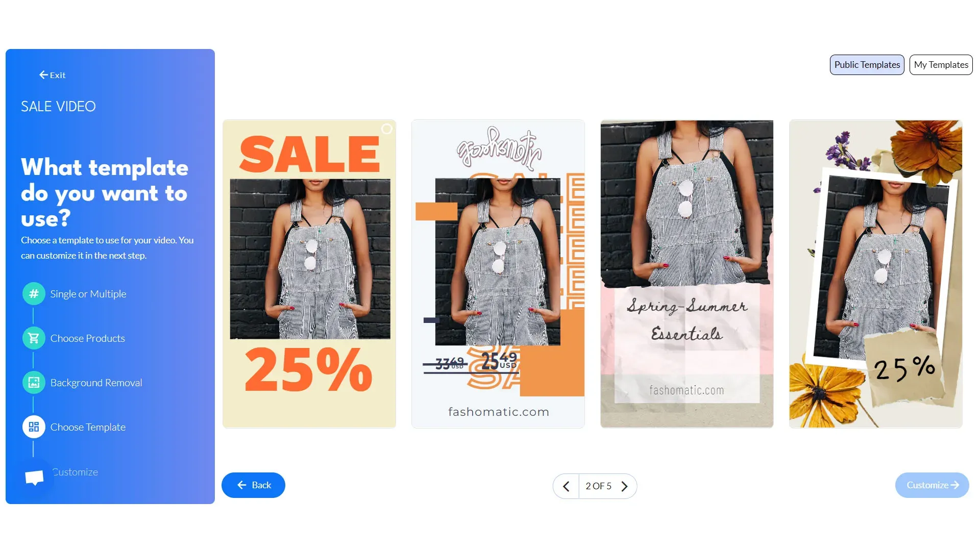Toggle the selection circle on SALE template
The height and width of the screenshot is (551, 980).
pyautogui.click(x=387, y=129)
